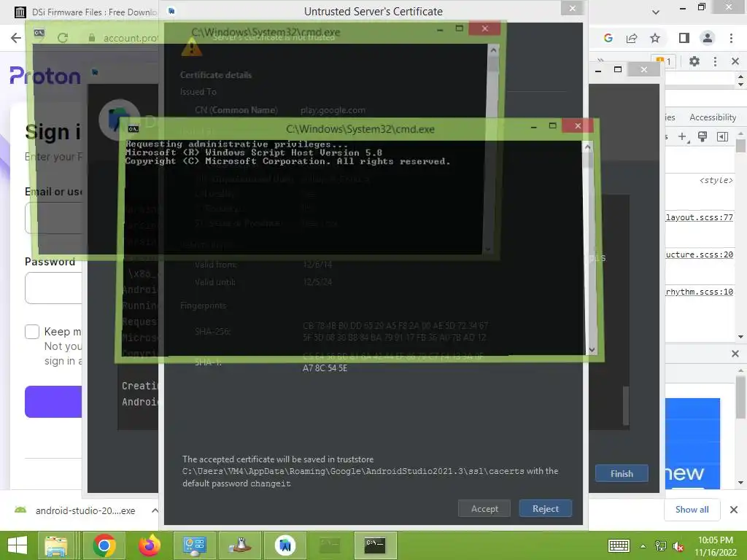This screenshot has width=747, height=560.
Task: Select the play.google.com common name value
Action: pyautogui.click(x=333, y=110)
